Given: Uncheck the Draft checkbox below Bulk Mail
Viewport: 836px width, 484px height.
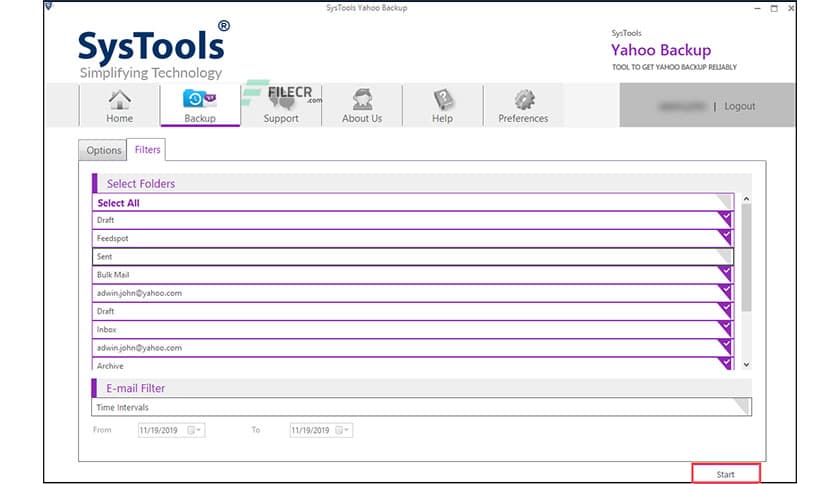Looking at the screenshot, I should coord(725,310).
